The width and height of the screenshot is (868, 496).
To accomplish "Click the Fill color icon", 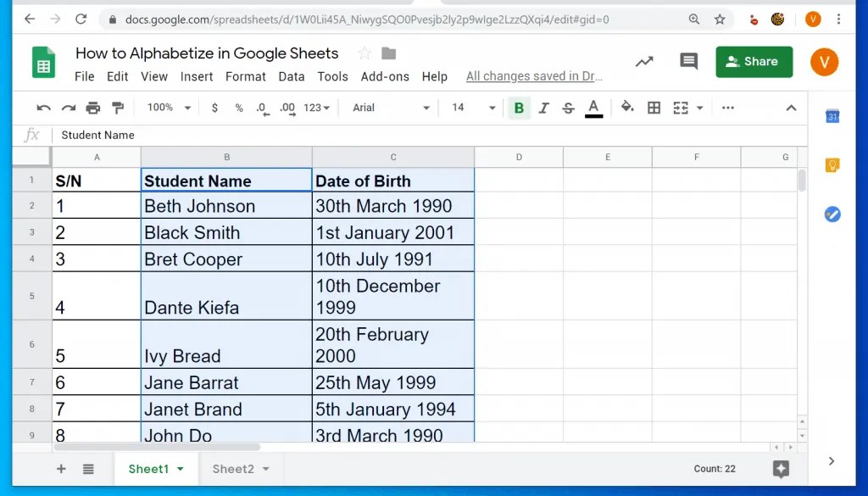I will point(626,108).
